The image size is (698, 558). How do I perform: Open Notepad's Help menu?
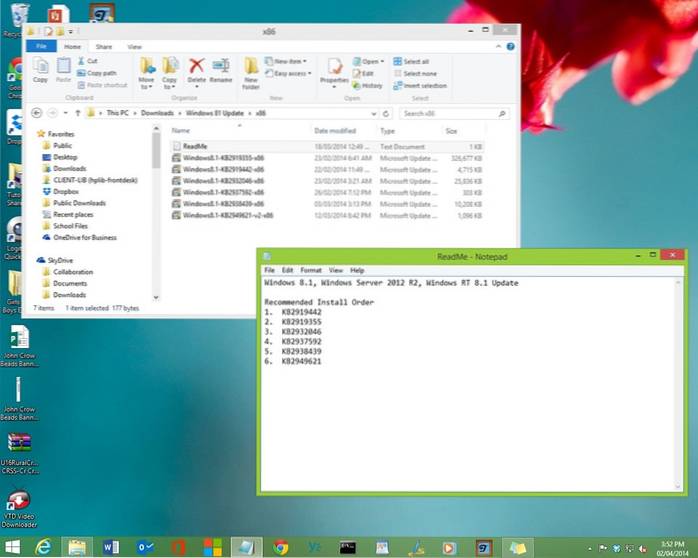(357, 270)
